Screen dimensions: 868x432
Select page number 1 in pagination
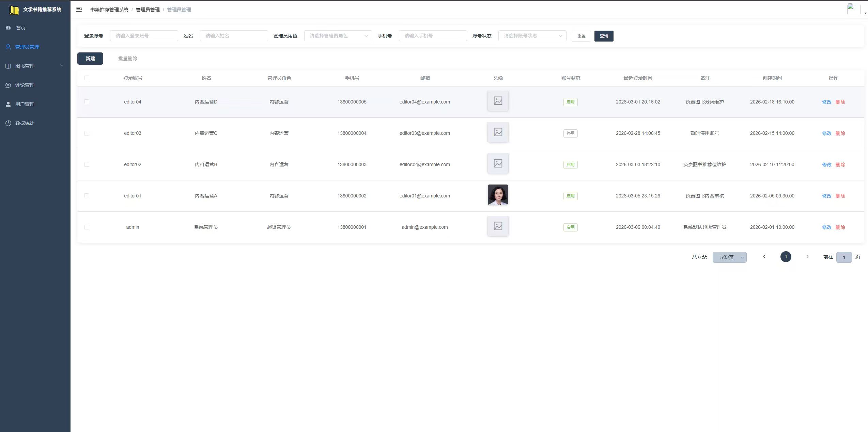coord(786,257)
